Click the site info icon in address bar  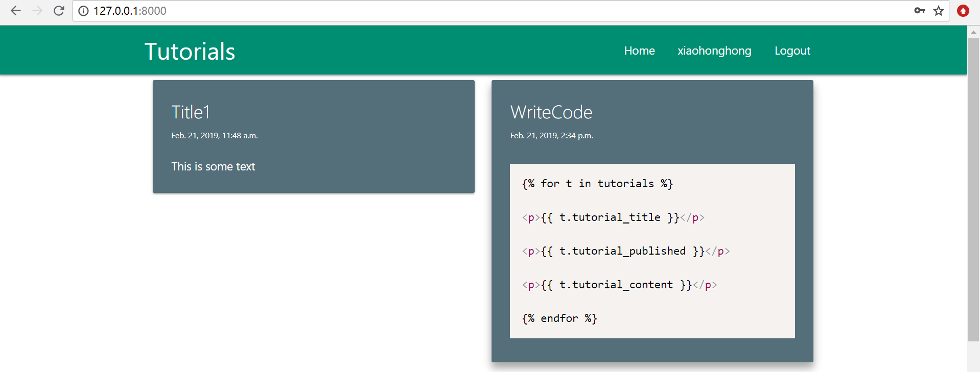pyautogui.click(x=83, y=11)
